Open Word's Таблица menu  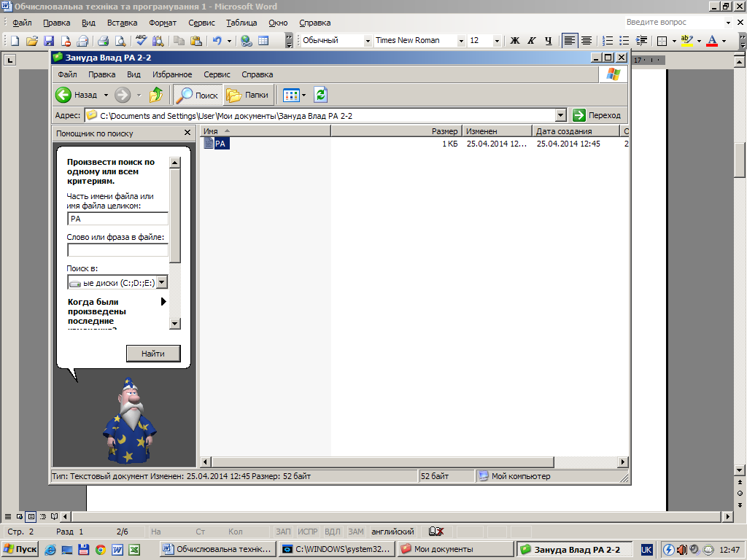[x=241, y=23]
